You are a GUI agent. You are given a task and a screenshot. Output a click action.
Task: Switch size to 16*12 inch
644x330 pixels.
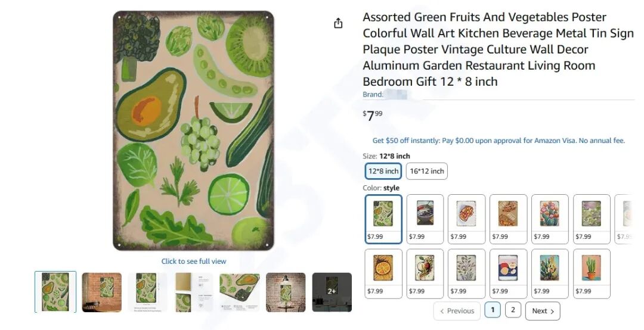click(x=426, y=172)
